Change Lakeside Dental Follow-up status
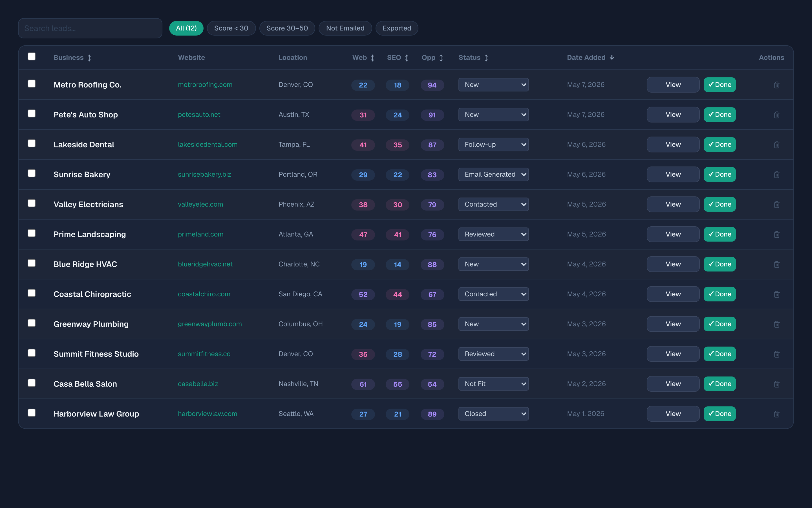This screenshot has height=508, width=812. (x=494, y=144)
